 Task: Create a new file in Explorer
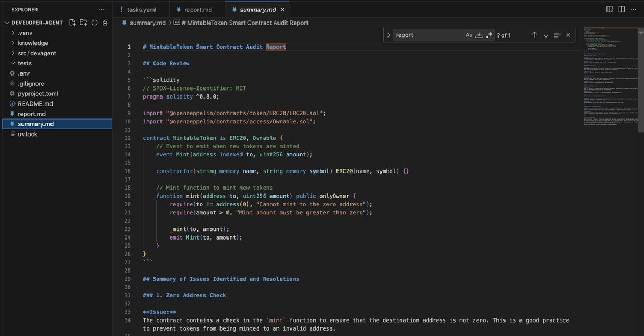pos(72,23)
